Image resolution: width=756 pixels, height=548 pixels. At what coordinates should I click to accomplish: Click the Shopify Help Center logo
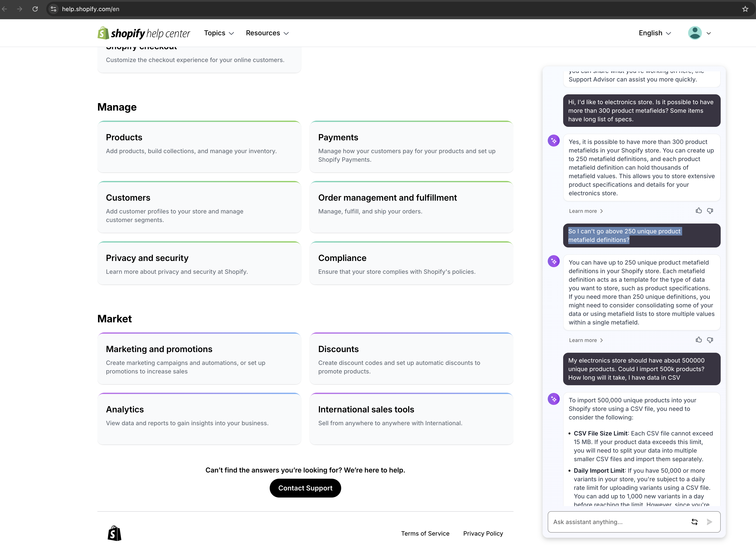coord(143,33)
